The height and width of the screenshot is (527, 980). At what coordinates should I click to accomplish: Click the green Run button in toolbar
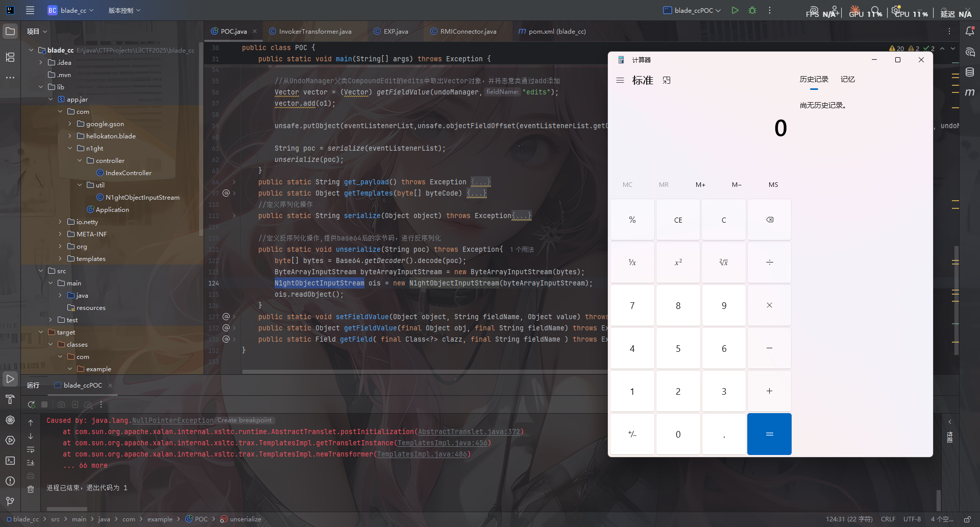tap(735, 10)
